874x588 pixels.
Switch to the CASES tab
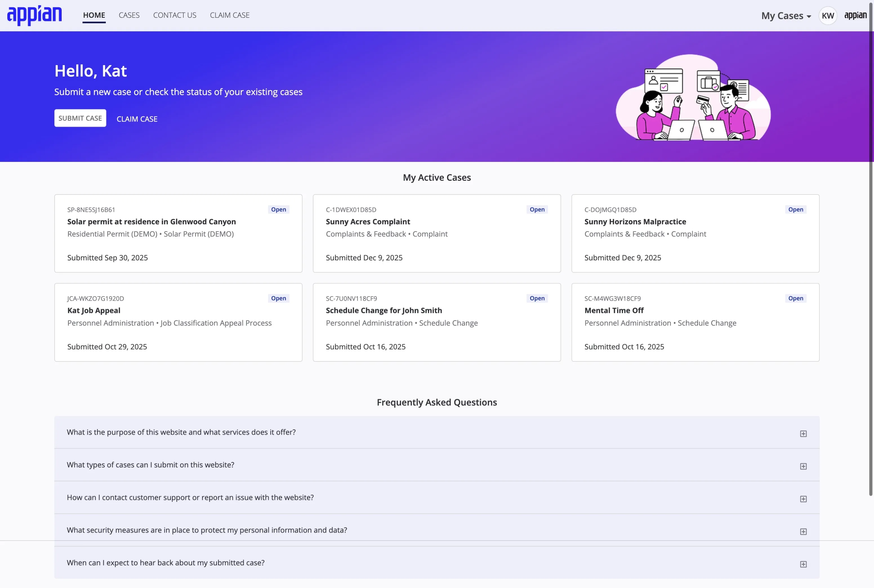tap(129, 15)
